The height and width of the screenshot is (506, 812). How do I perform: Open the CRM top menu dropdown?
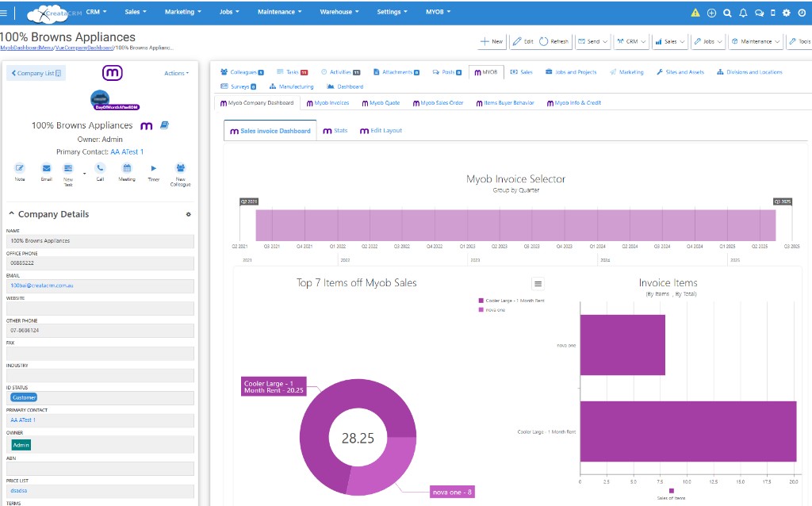point(96,12)
